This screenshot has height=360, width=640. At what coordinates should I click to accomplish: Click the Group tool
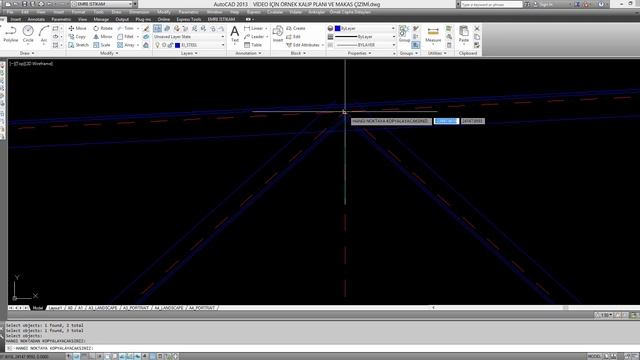point(404,34)
